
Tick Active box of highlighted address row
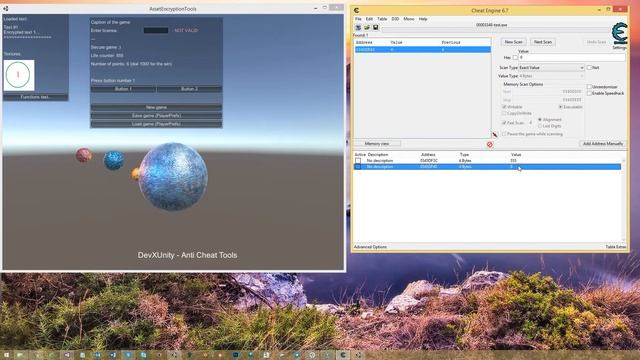click(x=358, y=167)
